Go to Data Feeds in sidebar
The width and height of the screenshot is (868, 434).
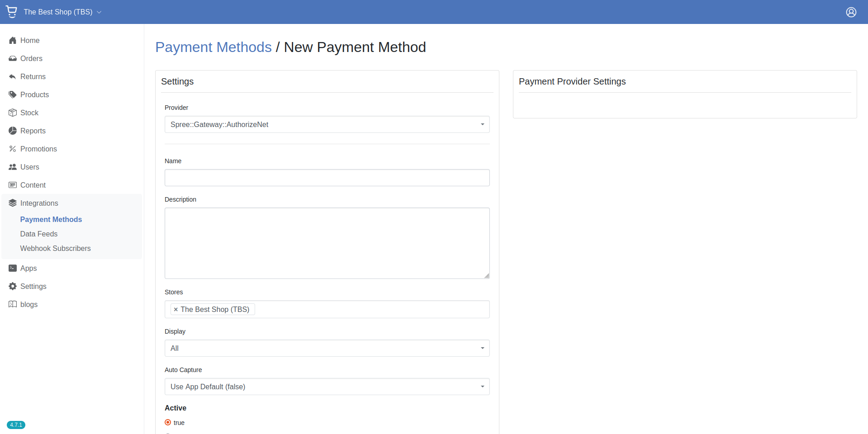[x=39, y=234]
